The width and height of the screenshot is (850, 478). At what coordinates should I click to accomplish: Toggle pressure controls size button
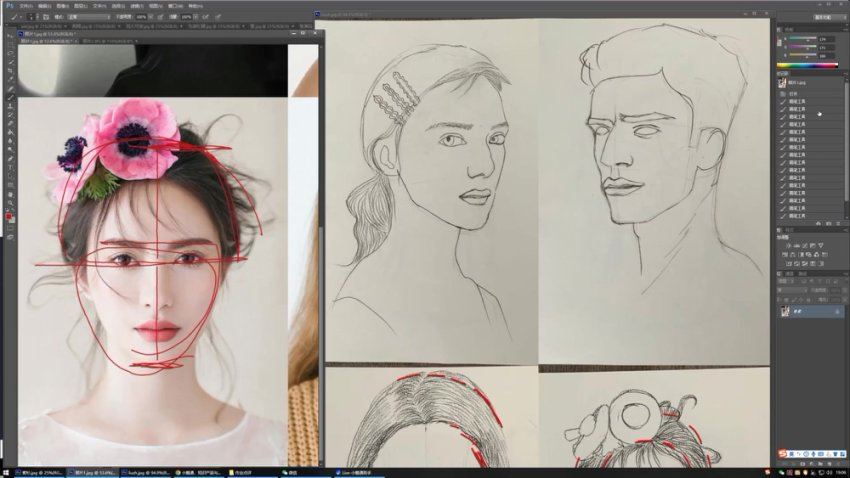218,17
